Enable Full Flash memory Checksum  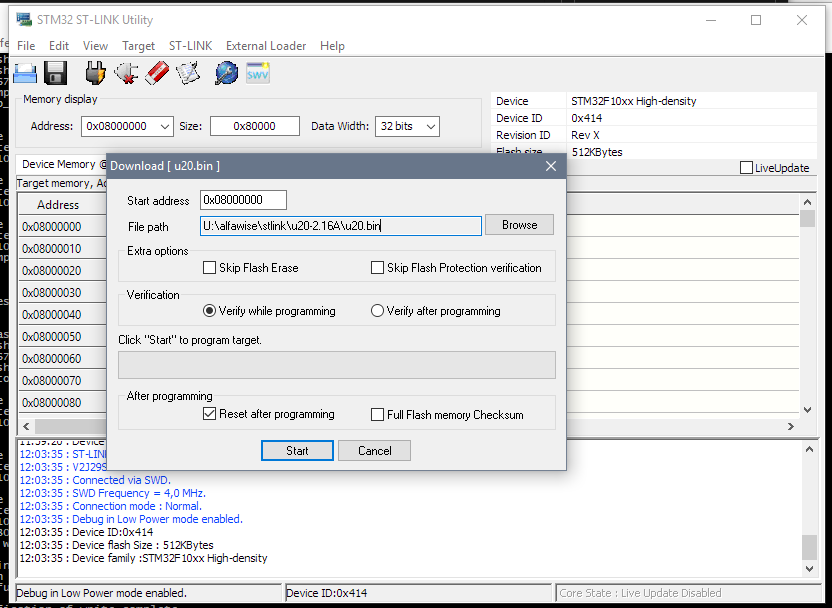point(377,414)
